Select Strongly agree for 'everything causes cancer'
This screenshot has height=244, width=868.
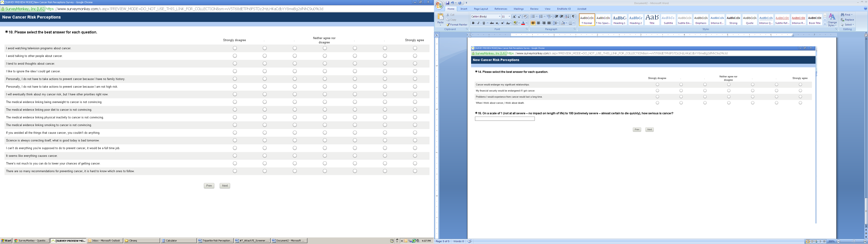tap(415, 156)
